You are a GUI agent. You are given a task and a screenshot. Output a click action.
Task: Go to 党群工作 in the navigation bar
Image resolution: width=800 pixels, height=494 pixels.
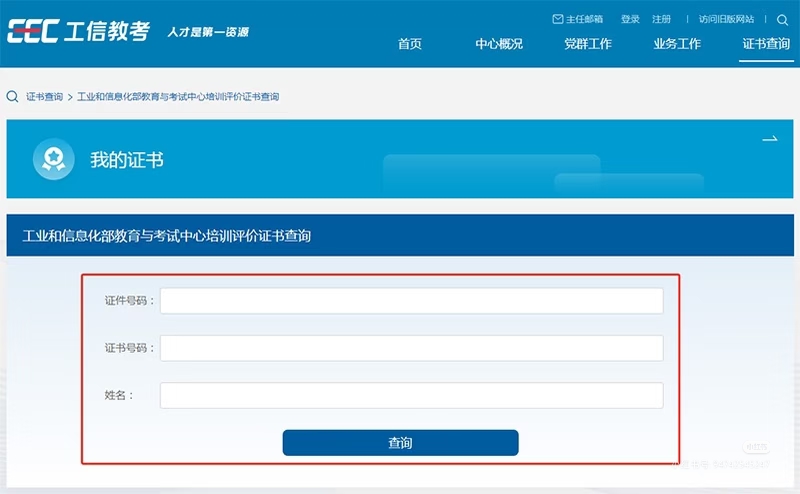(x=587, y=44)
